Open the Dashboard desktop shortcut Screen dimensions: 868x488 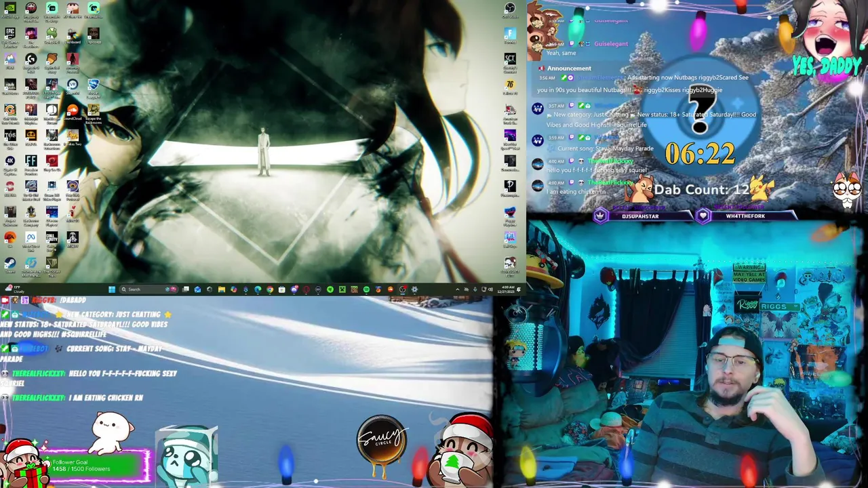pos(73,34)
